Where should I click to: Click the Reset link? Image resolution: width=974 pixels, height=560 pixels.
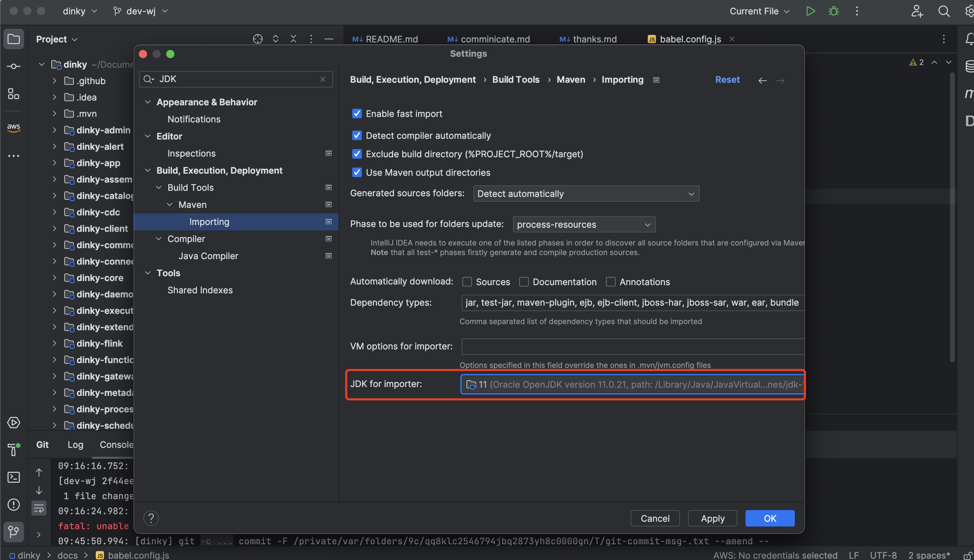click(x=727, y=80)
